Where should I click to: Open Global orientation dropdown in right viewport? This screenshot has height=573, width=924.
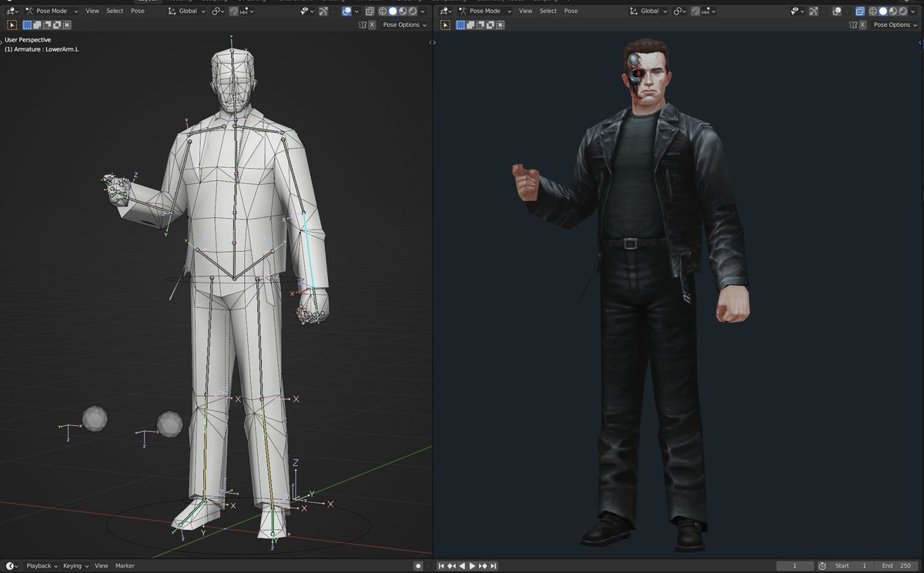click(x=648, y=11)
